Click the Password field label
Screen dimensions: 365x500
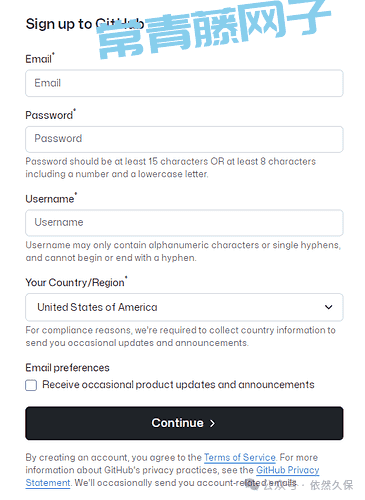tap(50, 115)
